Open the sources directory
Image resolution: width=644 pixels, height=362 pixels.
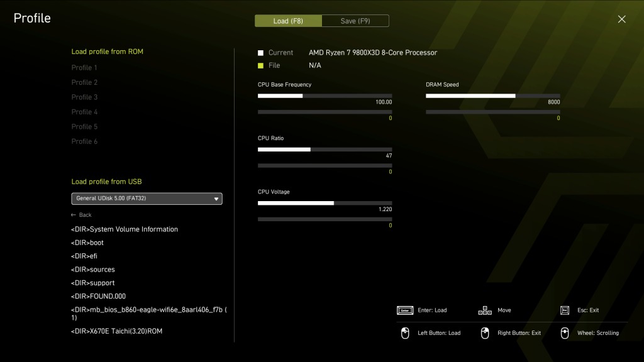pyautogui.click(x=93, y=270)
